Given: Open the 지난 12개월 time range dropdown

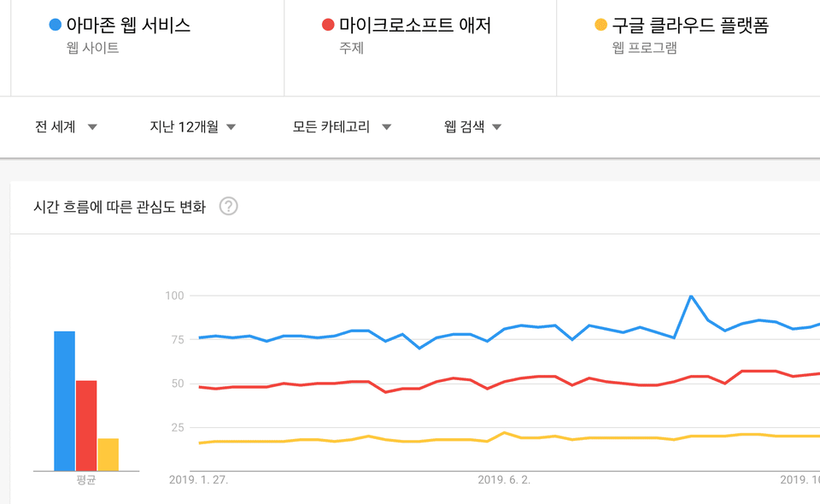Looking at the screenshot, I should pyautogui.click(x=193, y=126).
